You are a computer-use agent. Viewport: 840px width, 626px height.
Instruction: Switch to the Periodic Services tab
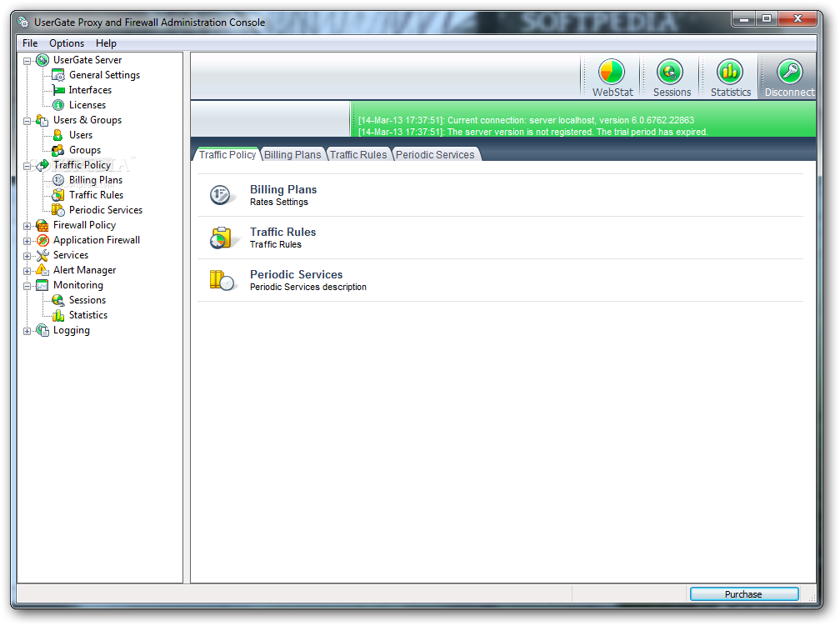point(435,154)
